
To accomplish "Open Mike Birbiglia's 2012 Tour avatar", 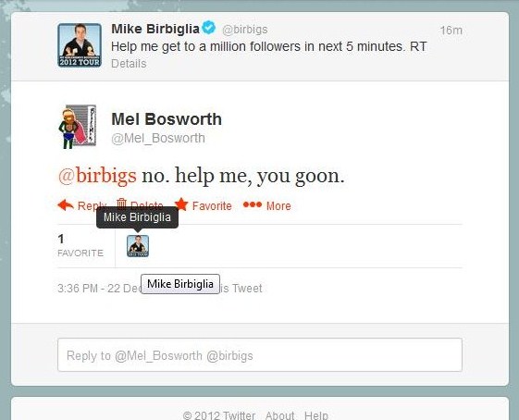I will click(80, 45).
